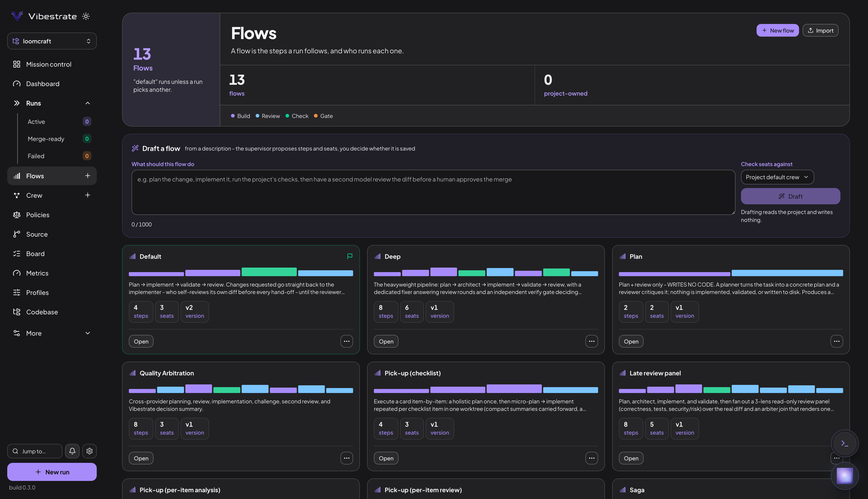Image resolution: width=868 pixels, height=499 pixels.
Task: Open the Pick-up (checklist) flow
Action: [x=386, y=458]
